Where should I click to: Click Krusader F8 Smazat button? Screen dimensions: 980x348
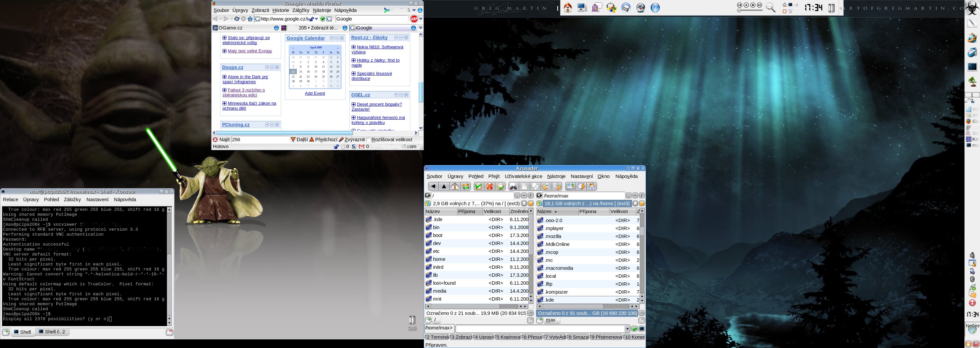[578, 337]
